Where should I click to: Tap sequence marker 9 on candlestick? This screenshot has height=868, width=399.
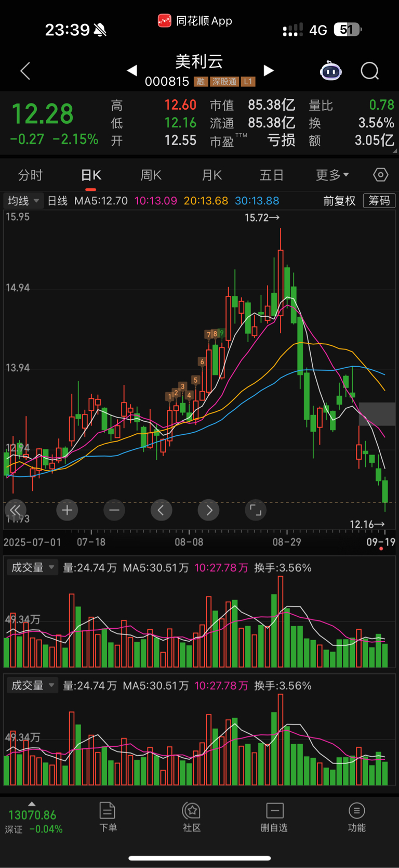pyautogui.click(x=222, y=333)
